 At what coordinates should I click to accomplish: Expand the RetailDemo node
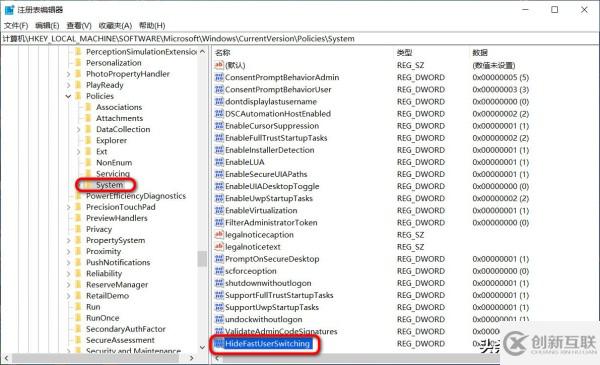(68, 296)
